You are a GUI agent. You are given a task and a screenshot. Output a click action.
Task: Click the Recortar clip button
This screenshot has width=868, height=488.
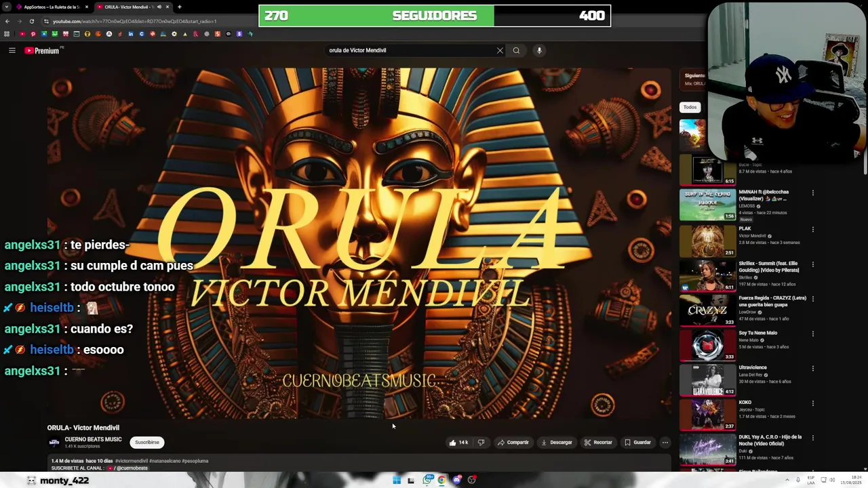(x=598, y=443)
